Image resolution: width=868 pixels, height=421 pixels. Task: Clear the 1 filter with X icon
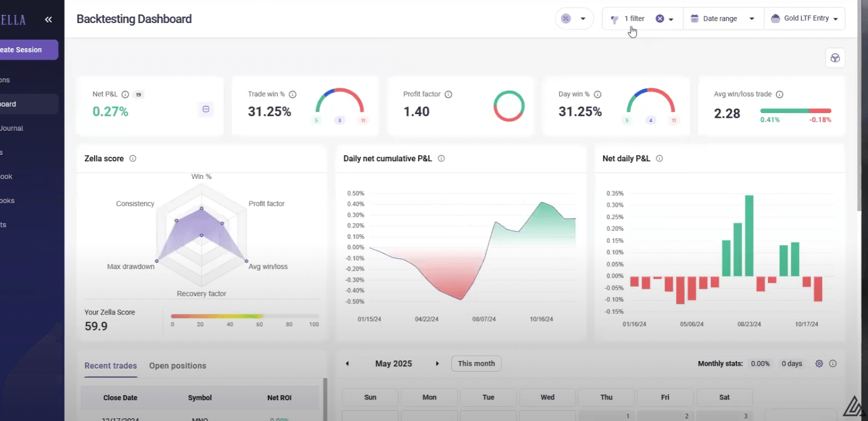tap(660, 19)
